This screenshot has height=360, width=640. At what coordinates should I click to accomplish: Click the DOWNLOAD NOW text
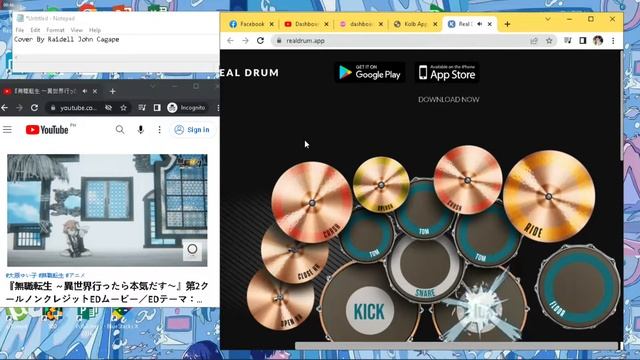click(449, 99)
